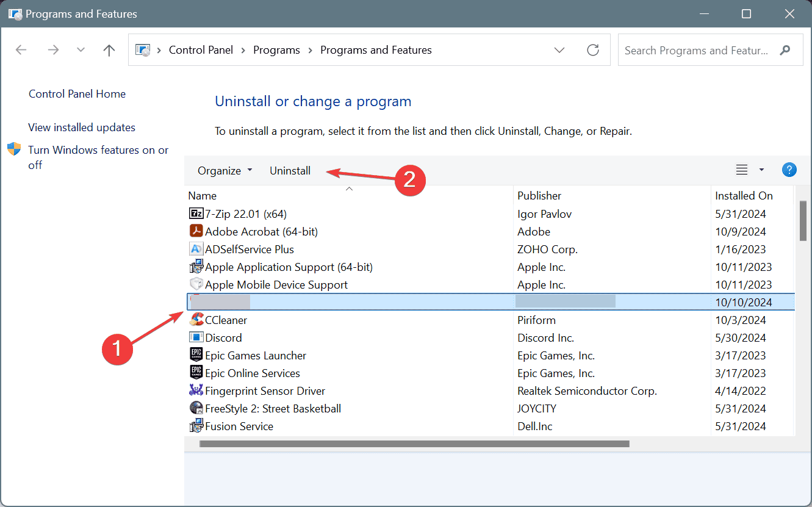Expand the Organize dropdown menu
Image resolution: width=812 pixels, height=507 pixels.
pyautogui.click(x=225, y=171)
